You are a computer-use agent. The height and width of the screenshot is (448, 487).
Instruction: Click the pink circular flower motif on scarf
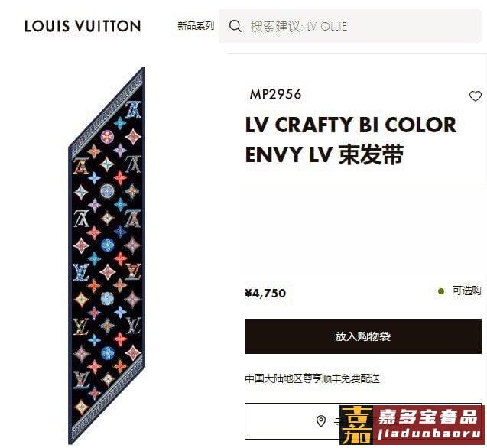point(107,137)
